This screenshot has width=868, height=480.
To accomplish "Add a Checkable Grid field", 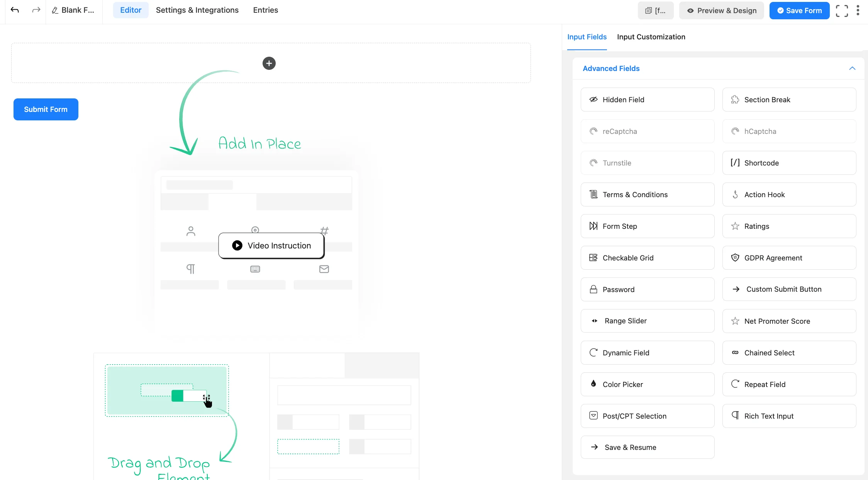I will click(648, 258).
